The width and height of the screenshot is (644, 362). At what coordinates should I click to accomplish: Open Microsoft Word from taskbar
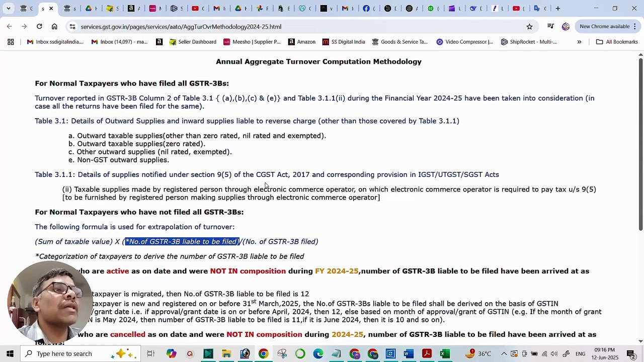tap(409, 353)
